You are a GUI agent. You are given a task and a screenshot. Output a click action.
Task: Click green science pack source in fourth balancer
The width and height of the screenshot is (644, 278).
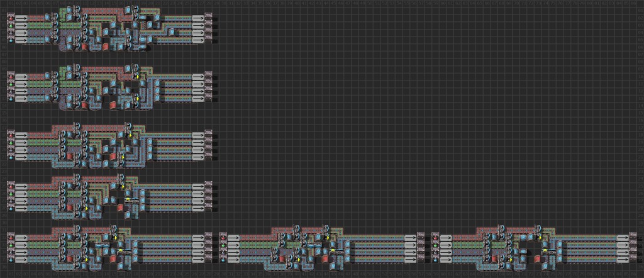pos(11,194)
